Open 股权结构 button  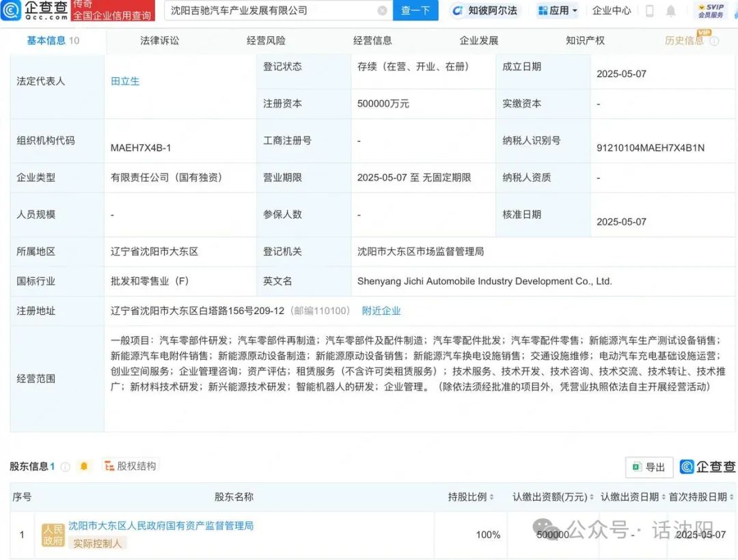click(131, 466)
